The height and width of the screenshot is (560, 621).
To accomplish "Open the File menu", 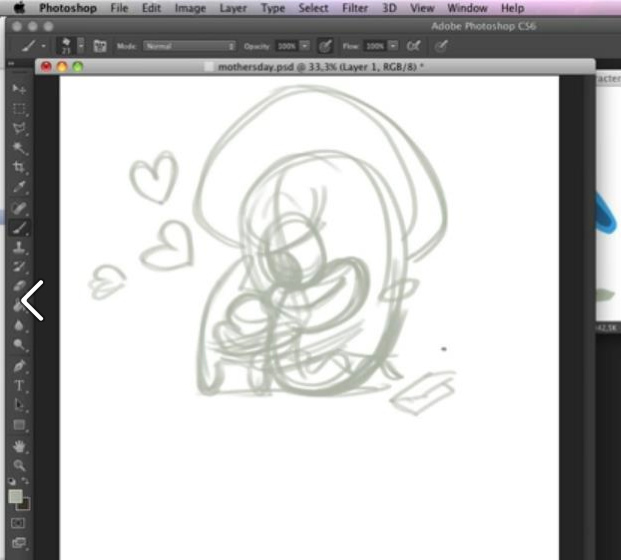I will point(119,8).
